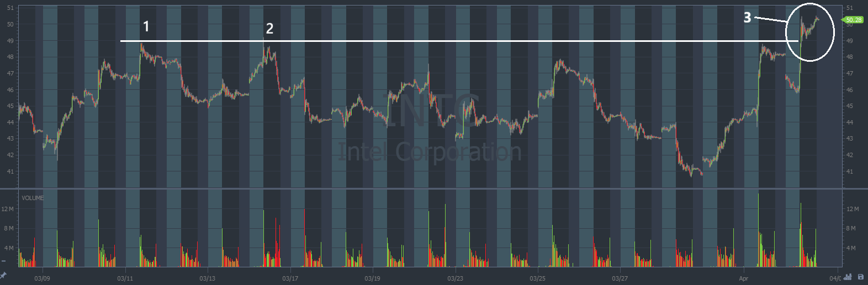The height and width of the screenshot is (285, 868).
Task: Click the 03/27 date label on time axis
Action: tap(620, 278)
